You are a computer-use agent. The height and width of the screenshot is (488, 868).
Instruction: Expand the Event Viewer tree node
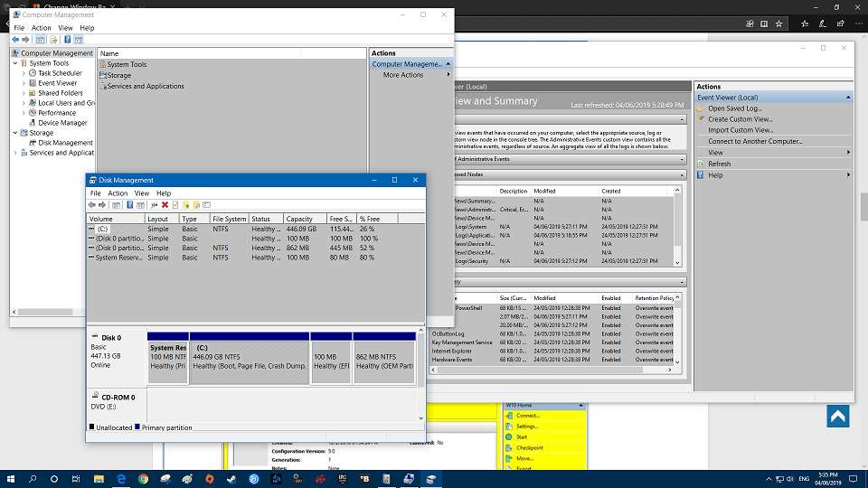pos(24,83)
